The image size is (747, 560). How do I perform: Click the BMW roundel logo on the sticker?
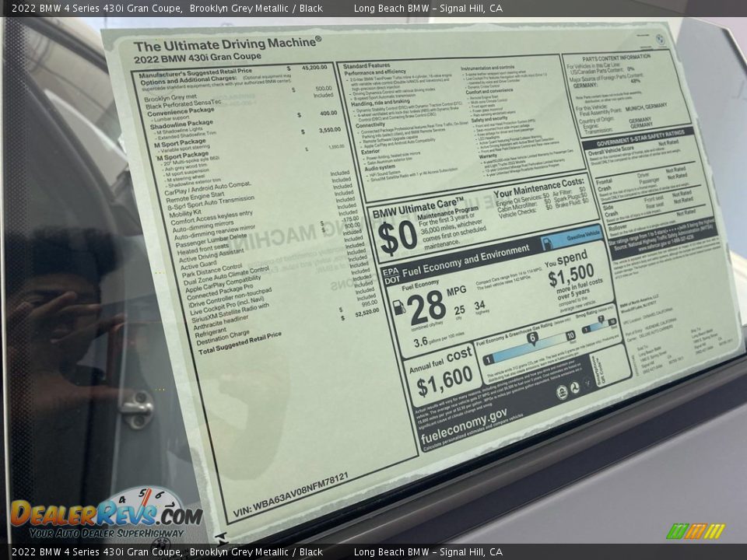point(661,40)
